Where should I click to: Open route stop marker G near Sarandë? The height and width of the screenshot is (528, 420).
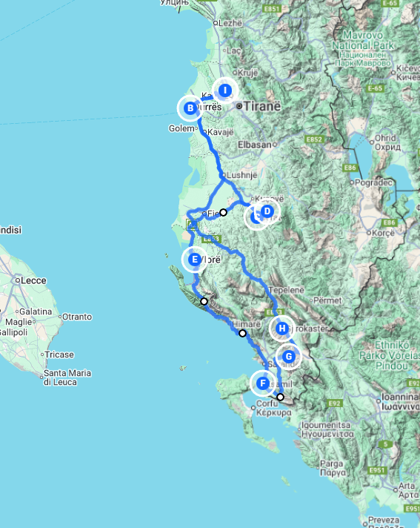tap(289, 356)
